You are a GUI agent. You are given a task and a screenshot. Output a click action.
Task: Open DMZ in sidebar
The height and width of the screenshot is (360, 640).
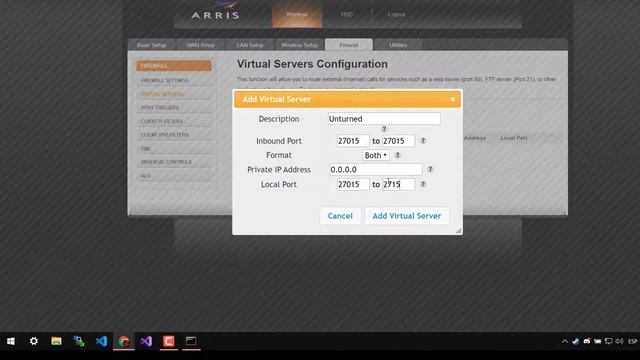click(x=174, y=149)
